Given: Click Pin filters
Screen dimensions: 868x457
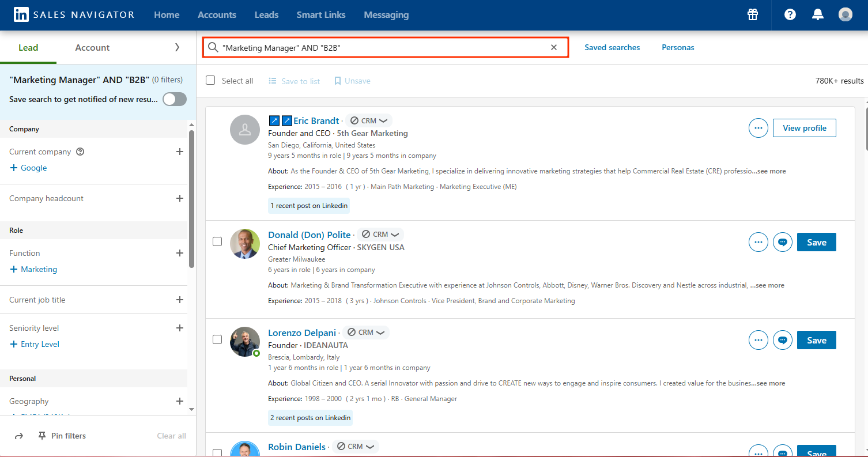Looking at the screenshot, I should 62,436.
